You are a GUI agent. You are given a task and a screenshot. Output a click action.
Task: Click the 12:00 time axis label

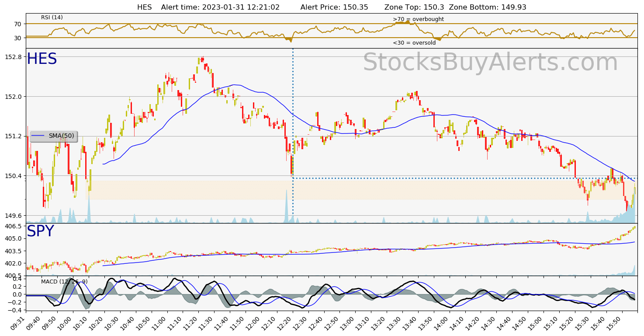(x=254, y=322)
